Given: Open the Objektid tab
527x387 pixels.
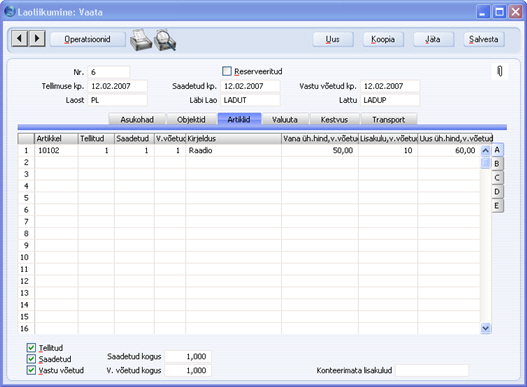Looking at the screenshot, I should [191, 119].
